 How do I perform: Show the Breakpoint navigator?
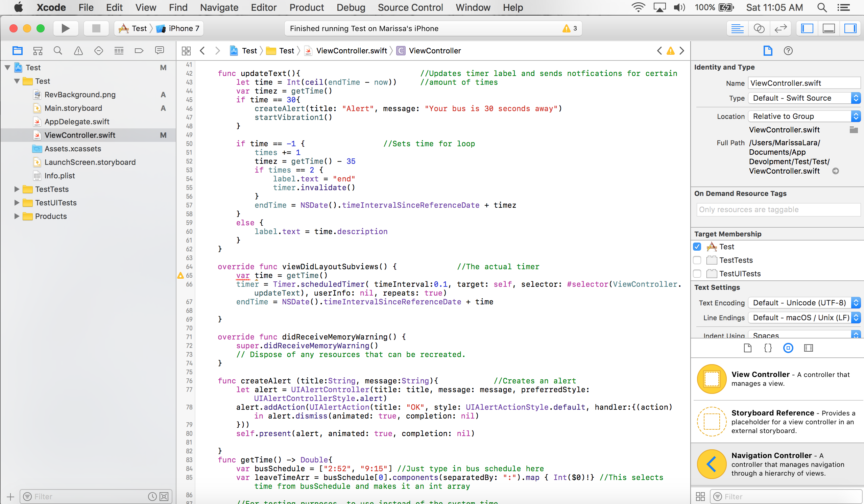[x=139, y=51]
